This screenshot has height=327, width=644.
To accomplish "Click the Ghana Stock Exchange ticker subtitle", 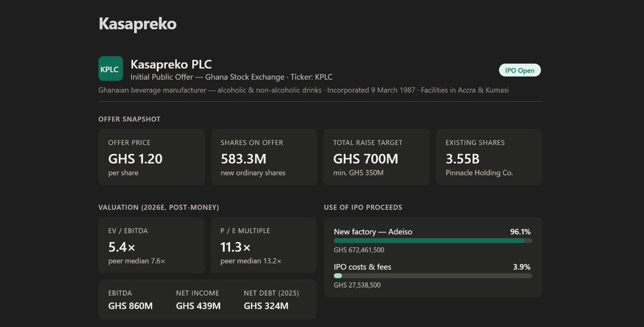I will [x=231, y=77].
